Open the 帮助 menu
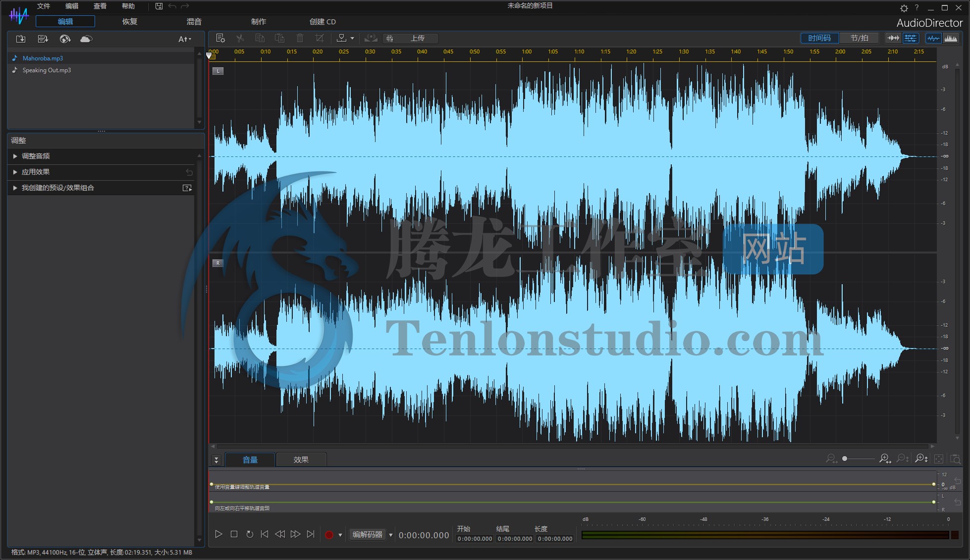970x560 pixels. (x=128, y=6)
